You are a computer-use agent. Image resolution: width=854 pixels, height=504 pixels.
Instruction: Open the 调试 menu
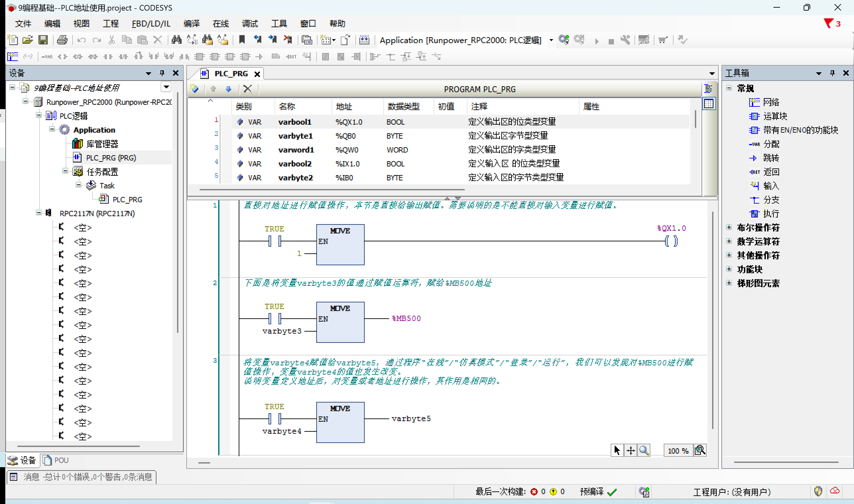point(250,24)
